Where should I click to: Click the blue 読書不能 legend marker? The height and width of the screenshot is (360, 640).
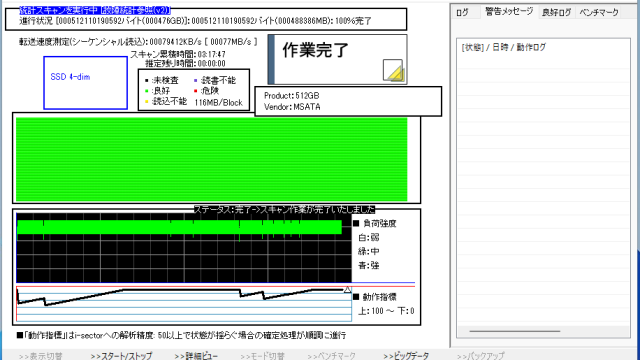pyautogui.click(x=196, y=80)
